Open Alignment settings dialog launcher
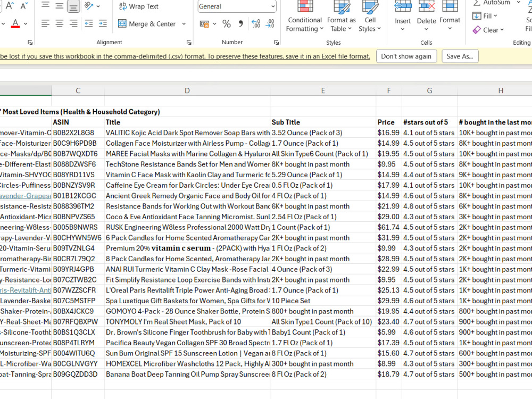Viewport: 532px width, 399px height. coord(189,43)
